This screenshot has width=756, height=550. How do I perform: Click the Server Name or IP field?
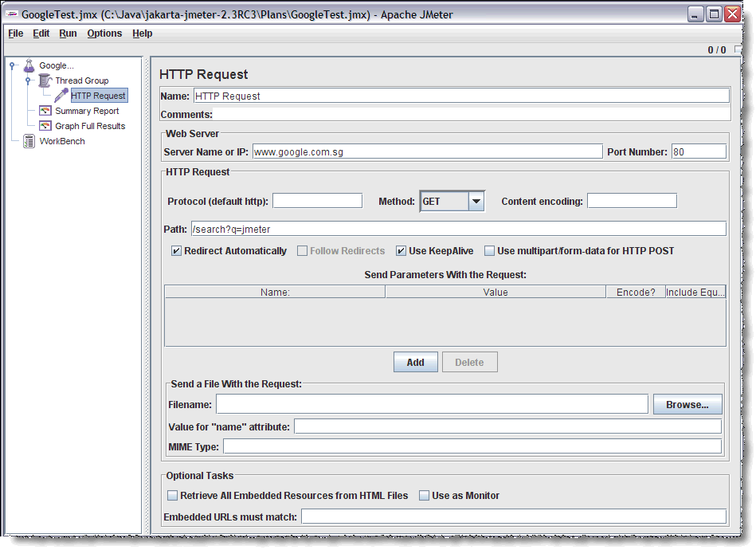(x=427, y=151)
